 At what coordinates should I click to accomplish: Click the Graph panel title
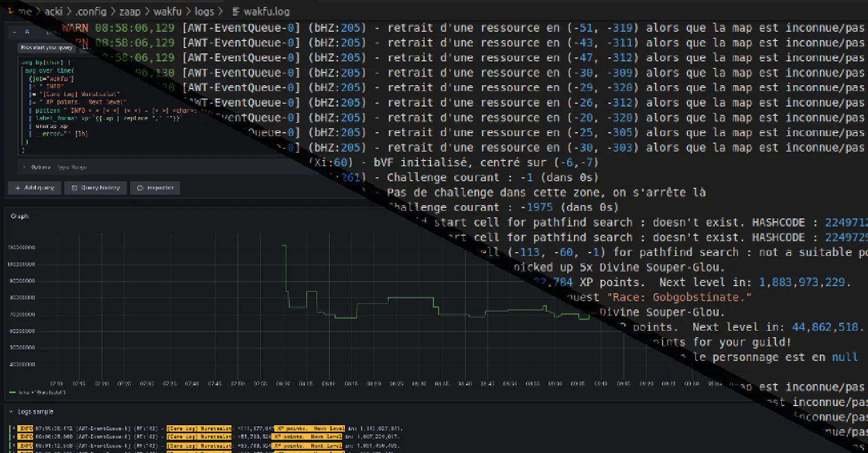pos(20,216)
